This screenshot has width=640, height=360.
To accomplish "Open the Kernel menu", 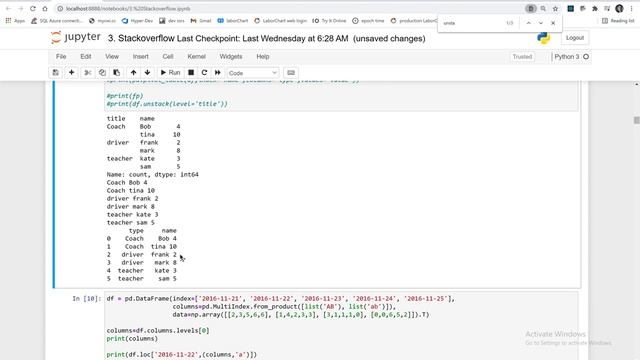I will click(196, 57).
